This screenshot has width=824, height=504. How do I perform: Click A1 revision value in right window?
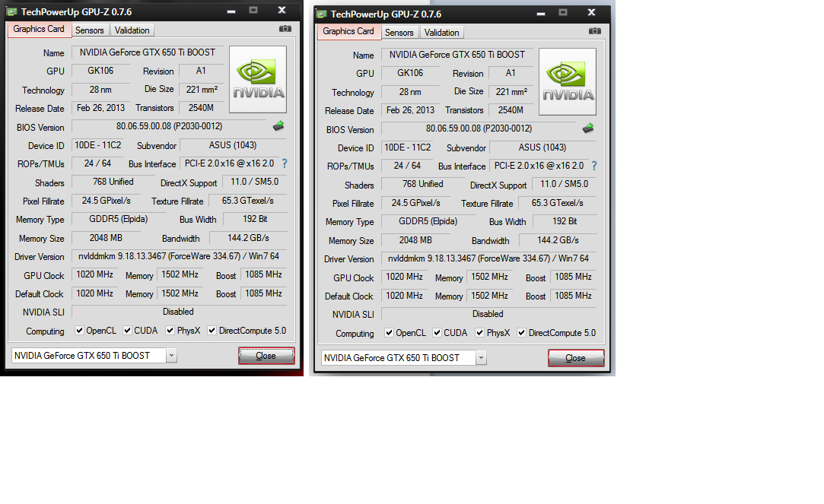tap(511, 73)
